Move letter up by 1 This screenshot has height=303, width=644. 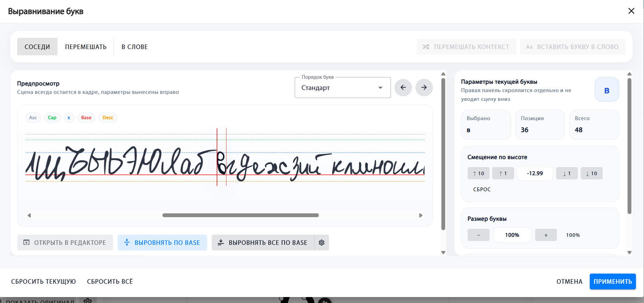coord(503,173)
